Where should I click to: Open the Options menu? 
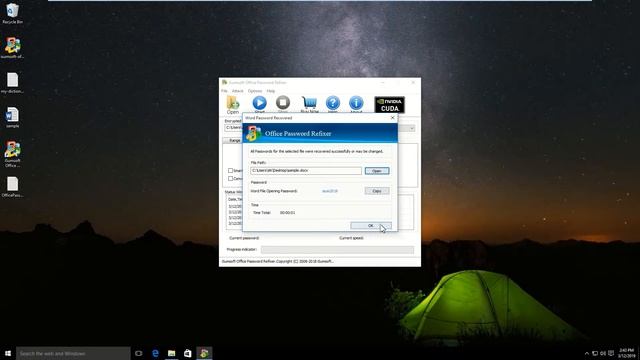click(255, 91)
